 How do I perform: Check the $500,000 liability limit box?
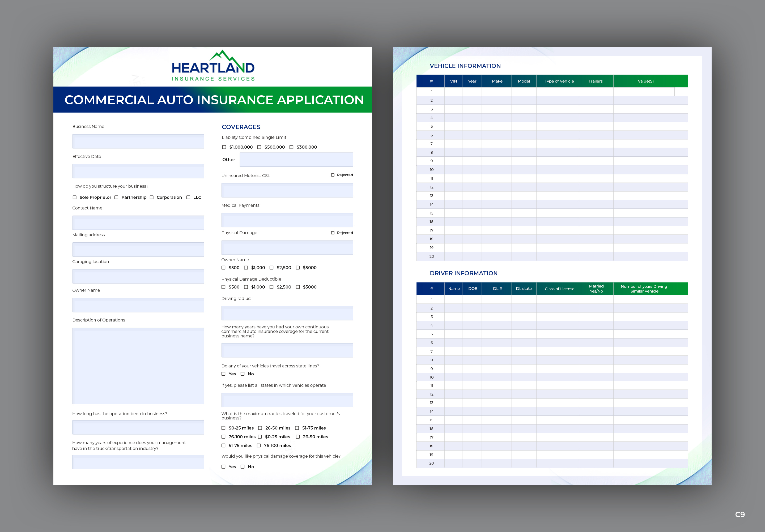coord(259,147)
